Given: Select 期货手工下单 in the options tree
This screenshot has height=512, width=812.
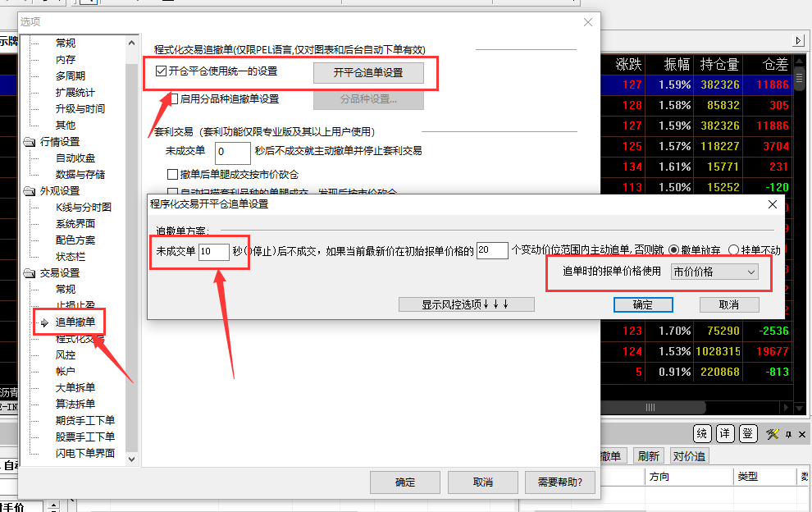Looking at the screenshot, I should pos(85,421).
